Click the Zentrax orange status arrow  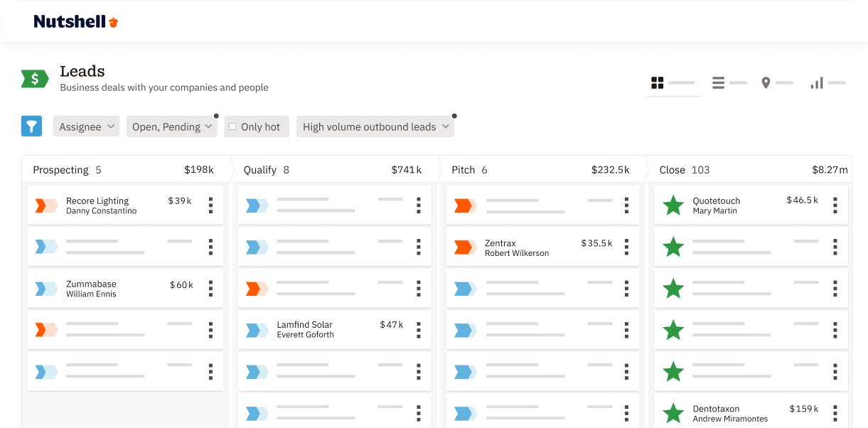466,247
